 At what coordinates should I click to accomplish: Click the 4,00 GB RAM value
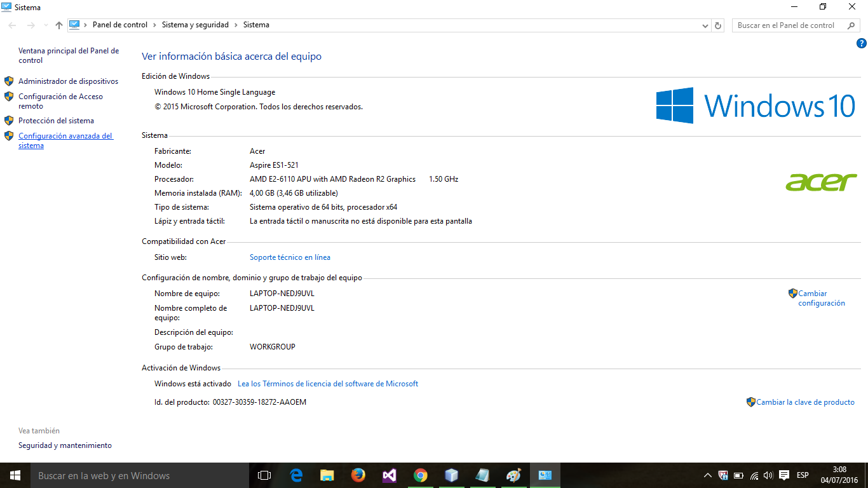point(294,193)
